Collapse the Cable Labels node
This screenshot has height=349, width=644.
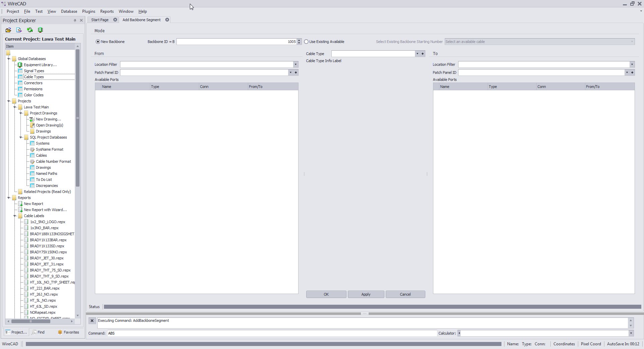click(x=15, y=216)
